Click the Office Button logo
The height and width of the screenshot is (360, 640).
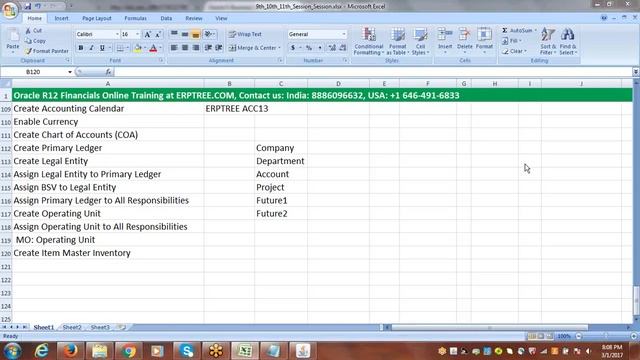click(x=10, y=10)
